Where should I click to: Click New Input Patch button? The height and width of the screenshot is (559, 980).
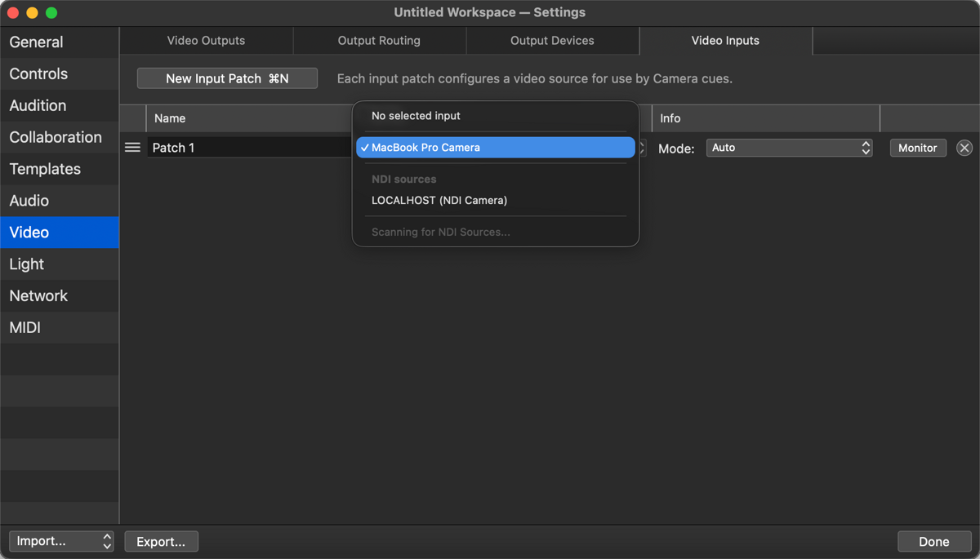click(x=227, y=78)
